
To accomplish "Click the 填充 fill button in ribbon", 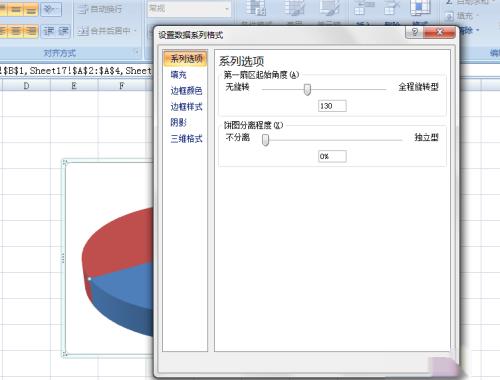I will (461, 16).
